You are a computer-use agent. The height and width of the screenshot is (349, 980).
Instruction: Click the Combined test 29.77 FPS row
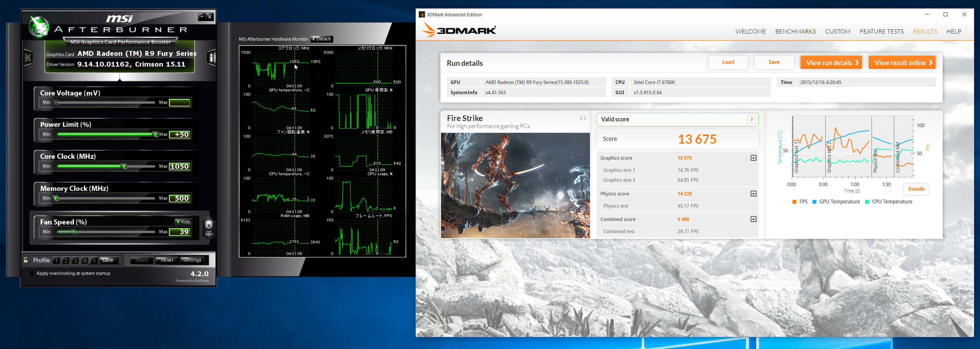pyautogui.click(x=677, y=231)
